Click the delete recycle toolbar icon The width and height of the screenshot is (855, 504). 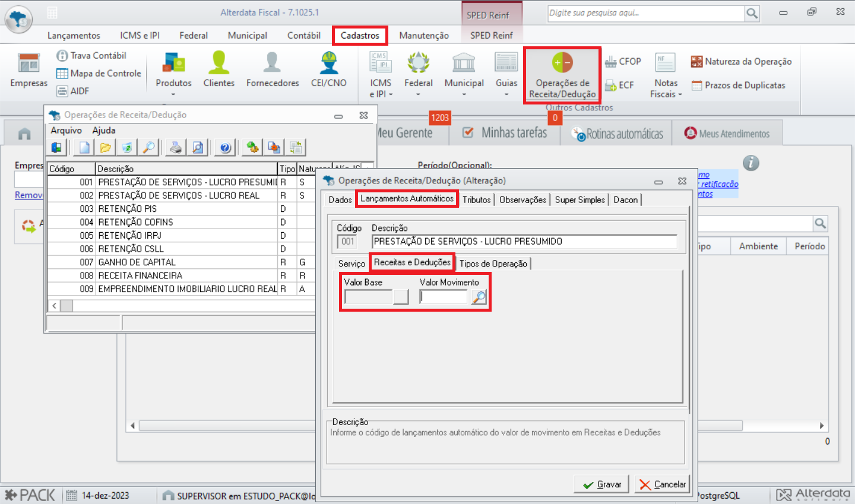[x=127, y=147]
